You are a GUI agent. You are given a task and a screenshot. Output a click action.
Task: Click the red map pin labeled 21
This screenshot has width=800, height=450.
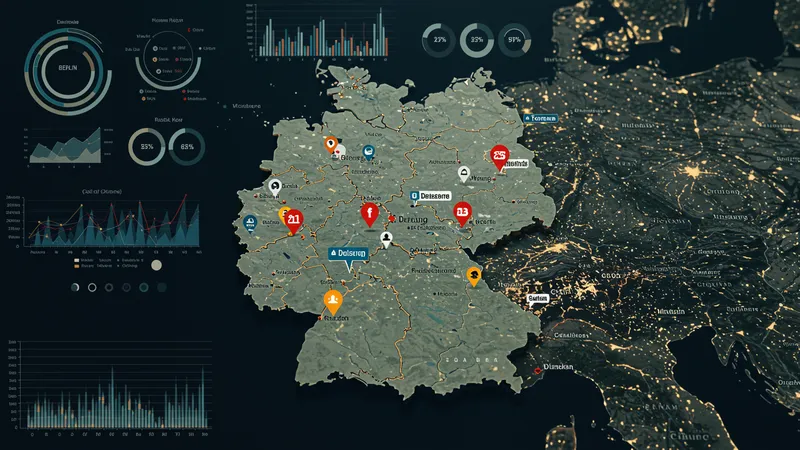pos(293,219)
